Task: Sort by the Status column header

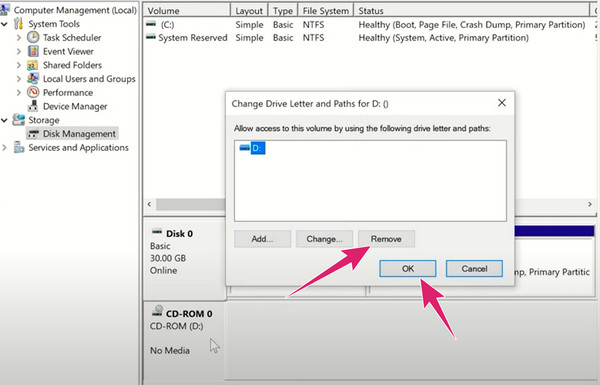Action: [471, 11]
